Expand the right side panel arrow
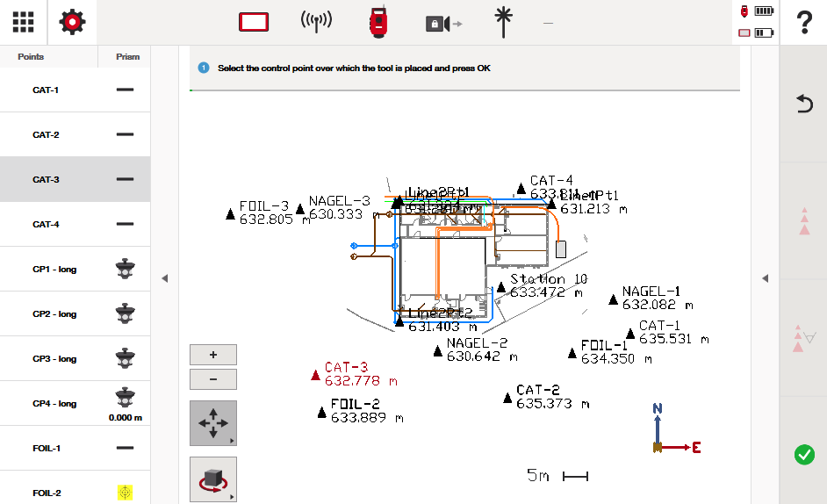 pos(765,278)
